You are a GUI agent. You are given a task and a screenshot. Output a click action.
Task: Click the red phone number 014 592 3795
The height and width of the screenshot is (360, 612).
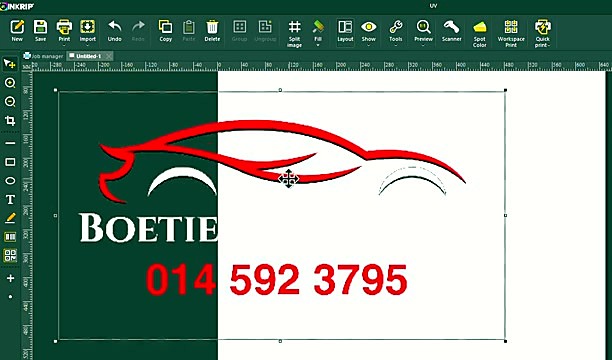coord(277,280)
